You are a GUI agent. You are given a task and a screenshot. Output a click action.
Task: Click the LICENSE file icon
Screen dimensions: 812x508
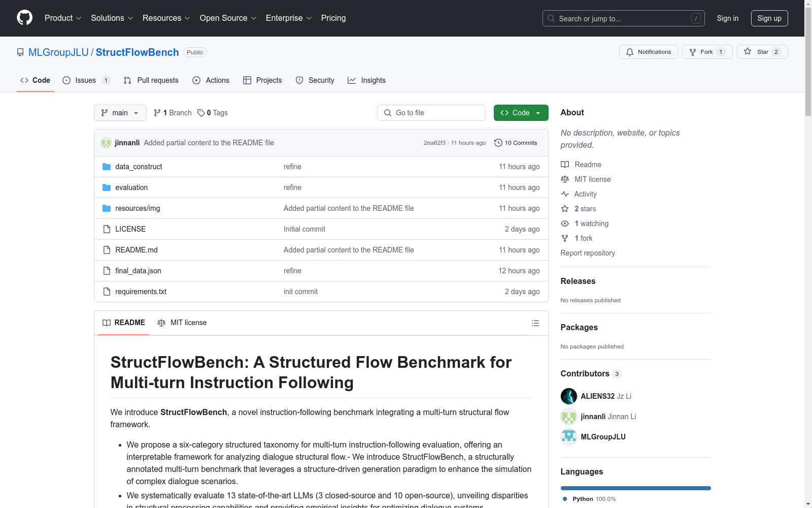107,229
